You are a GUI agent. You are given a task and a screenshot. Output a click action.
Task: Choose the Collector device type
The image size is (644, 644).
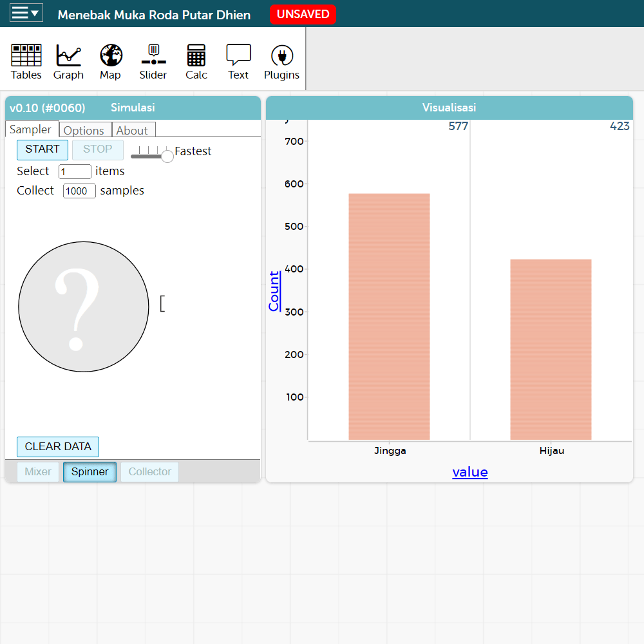[149, 472]
